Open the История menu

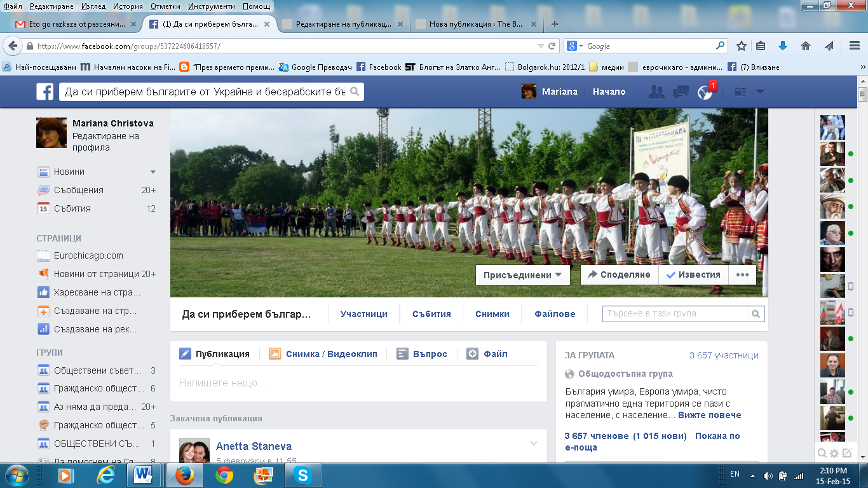click(128, 6)
